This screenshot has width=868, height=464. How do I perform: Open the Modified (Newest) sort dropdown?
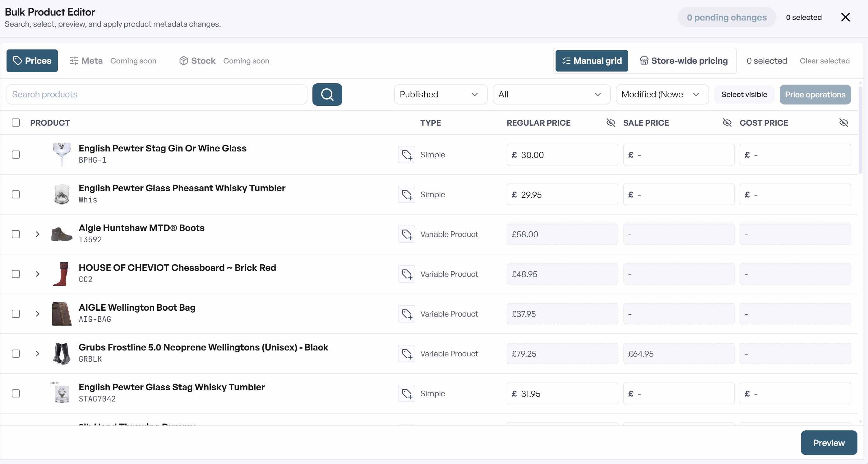pos(662,94)
